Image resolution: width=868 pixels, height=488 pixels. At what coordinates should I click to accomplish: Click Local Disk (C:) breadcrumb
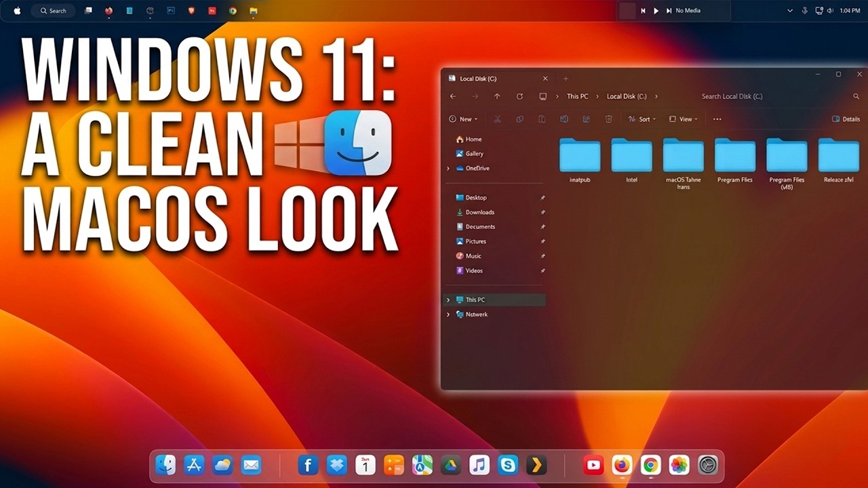coord(627,96)
